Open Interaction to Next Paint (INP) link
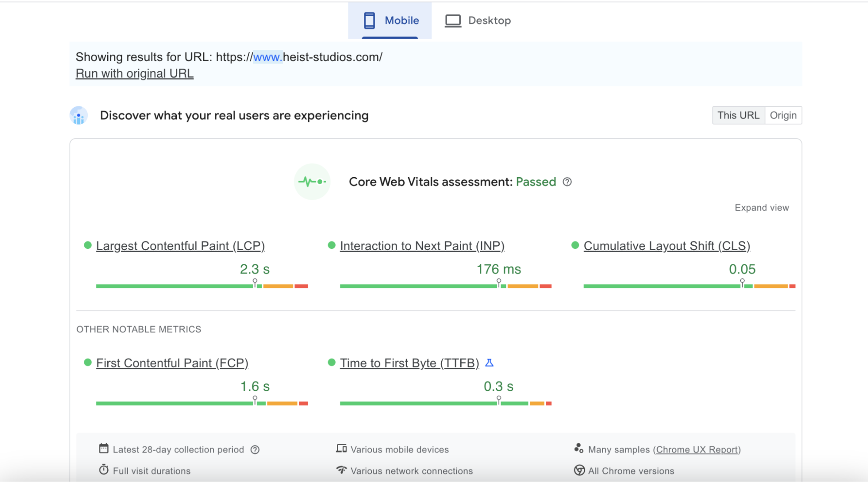868x482 pixels. [x=422, y=246]
